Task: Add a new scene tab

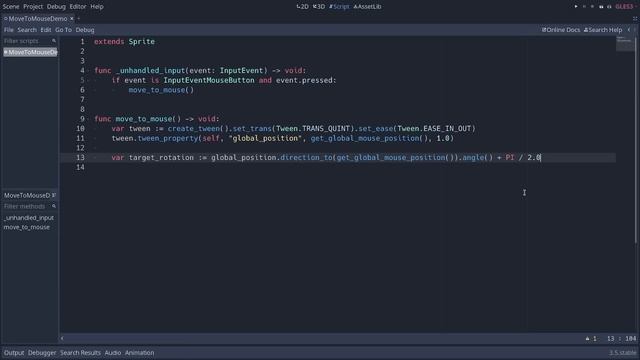Action: coord(79,18)
